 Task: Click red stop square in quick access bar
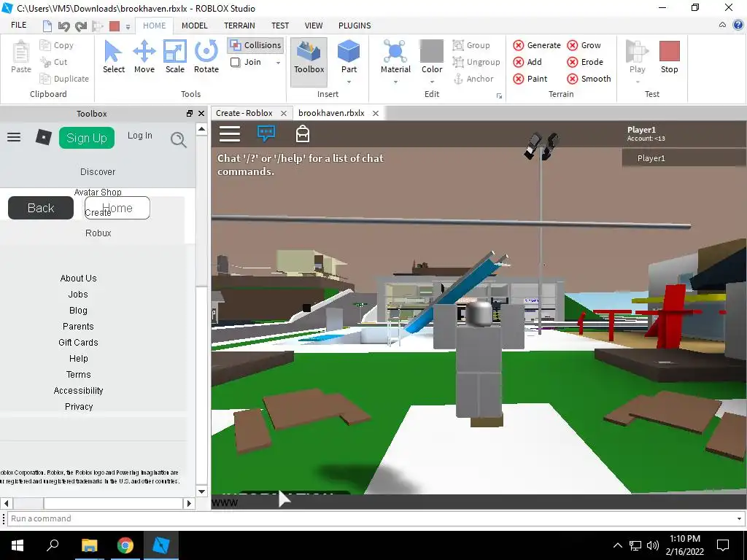coord(115,26)
